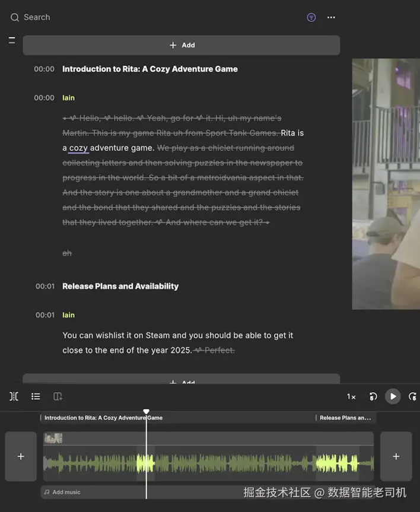Click strikethrough text Martin. This is my game

(109, 133)
